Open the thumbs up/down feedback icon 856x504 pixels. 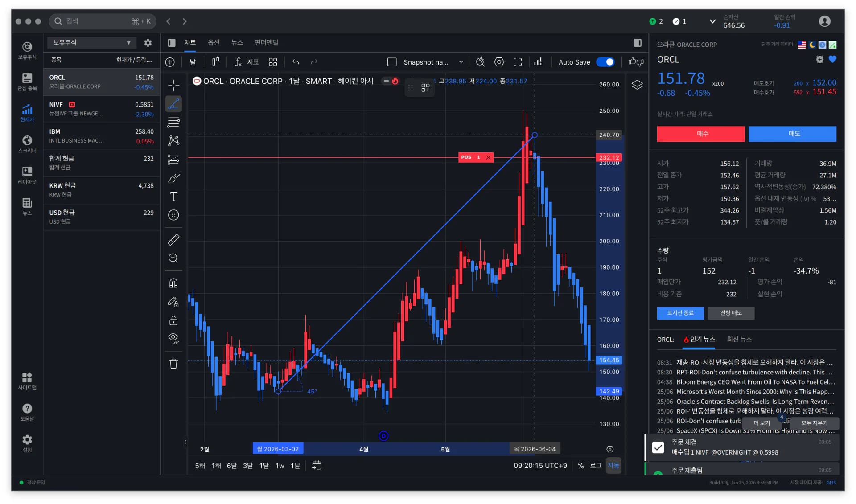(636, 62)
